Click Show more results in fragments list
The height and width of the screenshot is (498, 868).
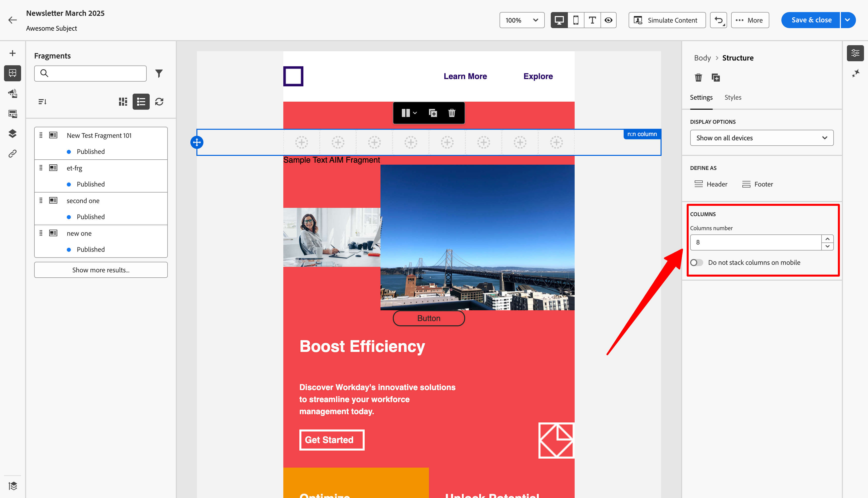click(x=100, y=270)
